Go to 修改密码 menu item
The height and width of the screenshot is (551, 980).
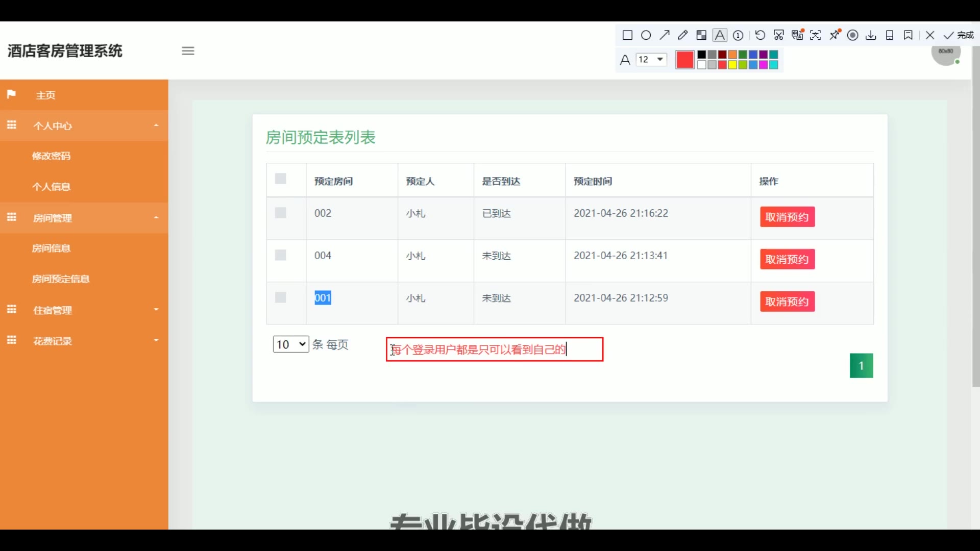point(51,156)
